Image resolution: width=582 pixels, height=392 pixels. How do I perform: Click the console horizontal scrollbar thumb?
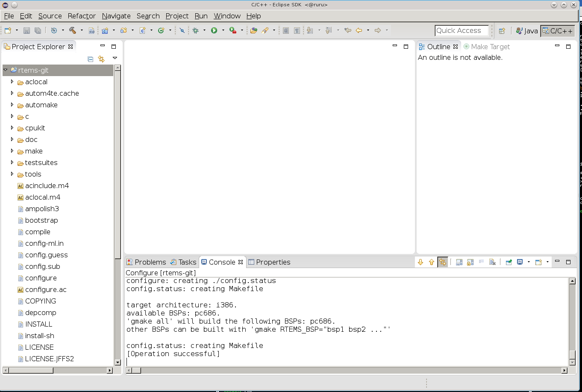[x=136, y=370]
